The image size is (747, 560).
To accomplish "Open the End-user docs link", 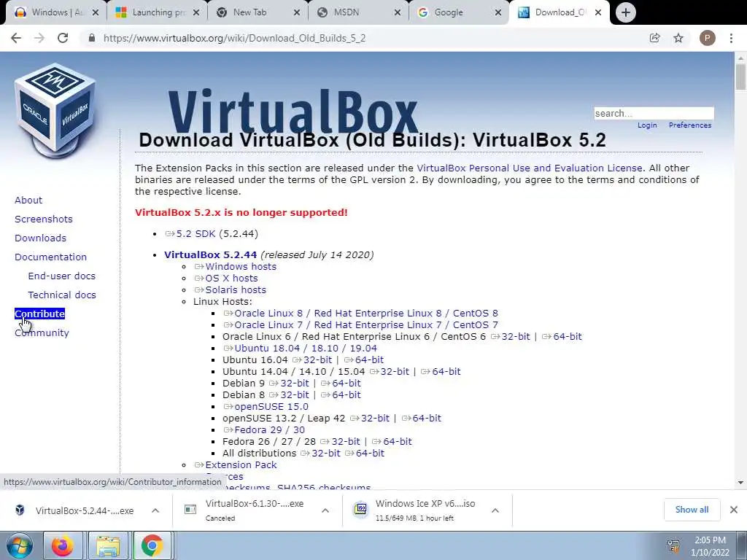I will point(61,276).
